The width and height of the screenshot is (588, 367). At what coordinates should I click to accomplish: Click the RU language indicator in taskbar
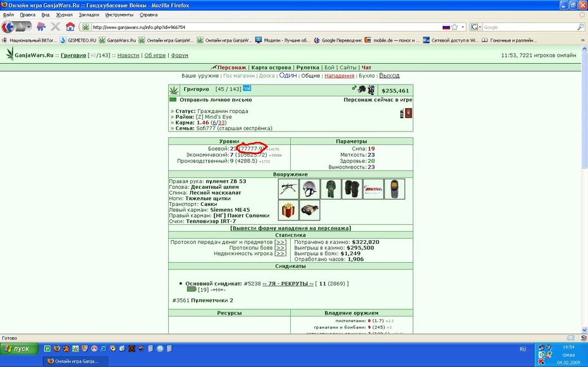tap(522, 349)
